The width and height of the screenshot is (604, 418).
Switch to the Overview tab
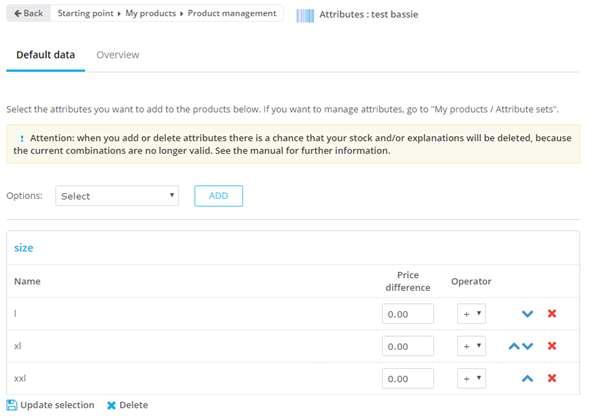(x=118, y=55)
